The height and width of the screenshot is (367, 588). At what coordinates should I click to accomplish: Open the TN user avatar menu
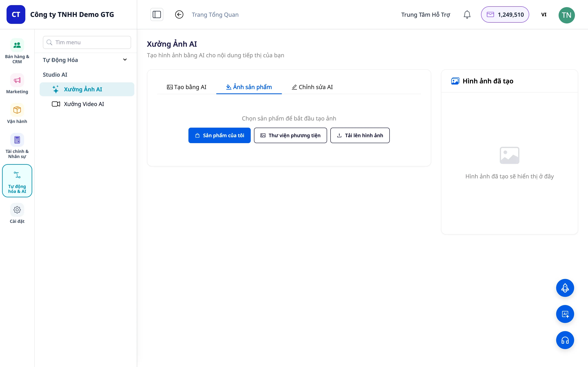click(566, 15)
